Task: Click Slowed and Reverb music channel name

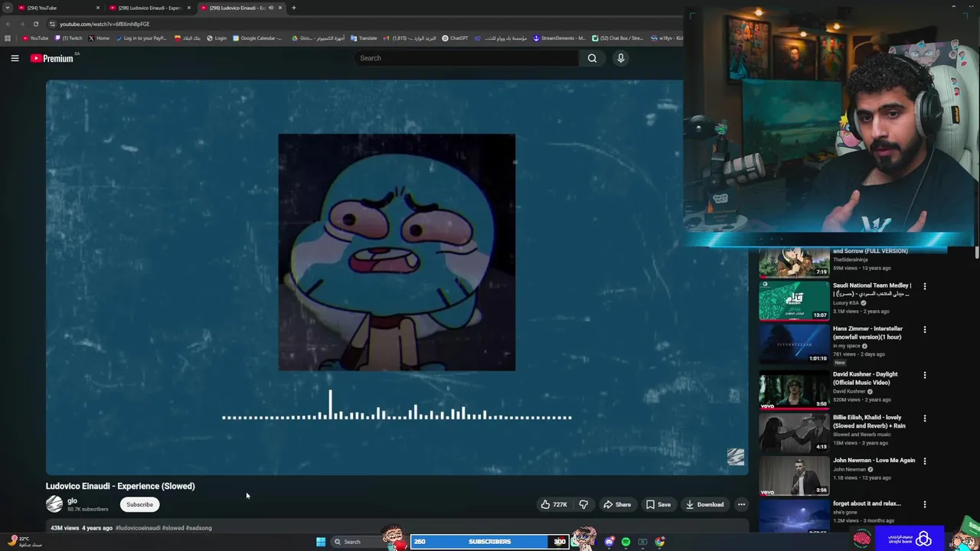Action: pyautogui.click(x=862, y=435)
